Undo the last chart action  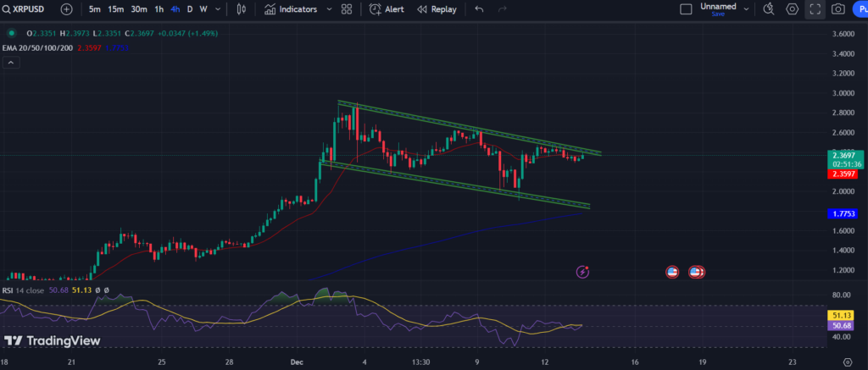480,9
